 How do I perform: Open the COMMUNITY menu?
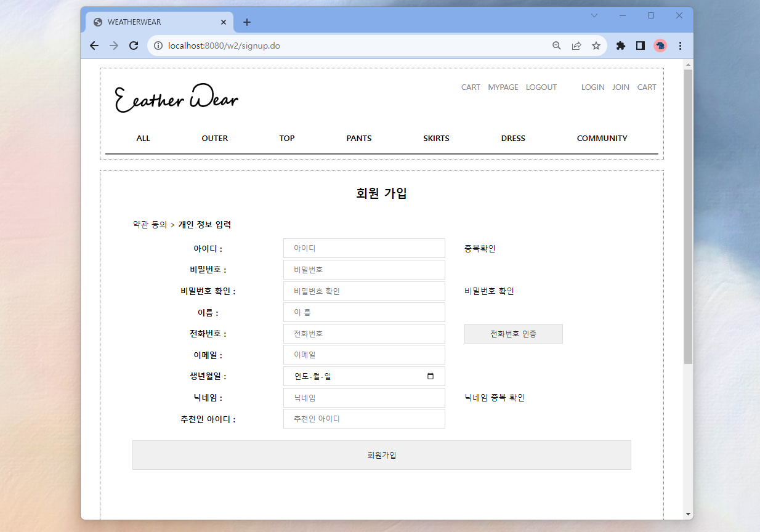pos(602,139)
